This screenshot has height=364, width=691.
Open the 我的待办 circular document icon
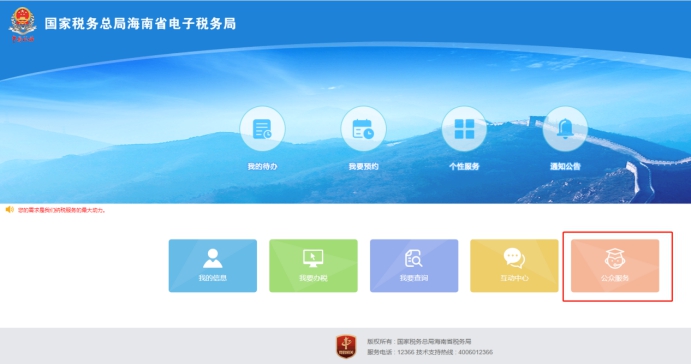(x=262, y=129)
